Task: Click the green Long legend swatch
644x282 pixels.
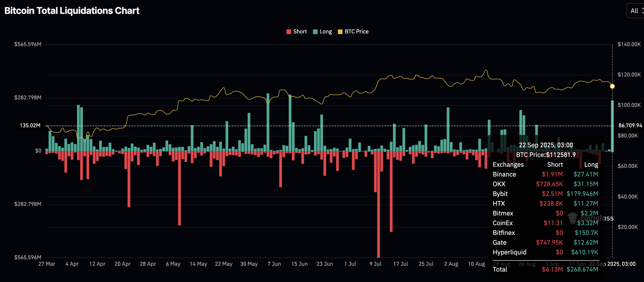Action: [x=315, y=32]
